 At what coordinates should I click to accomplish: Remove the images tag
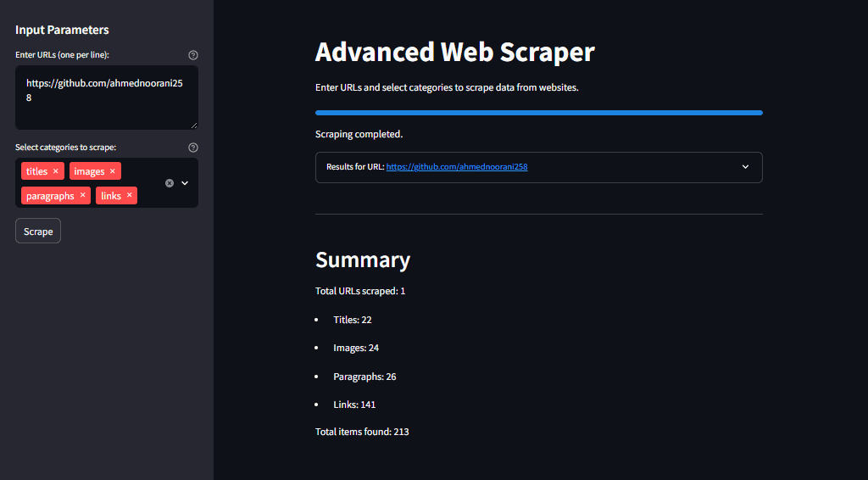[113, 171]
